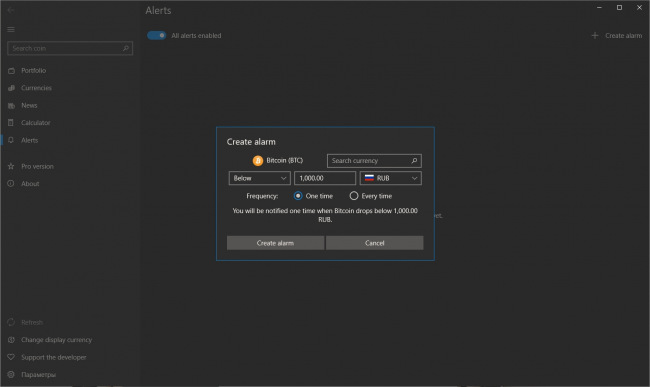The width and height of the screenshot is (650, 387).
Task: Click the Currencies coins icon
Action: tap(11, 88)
